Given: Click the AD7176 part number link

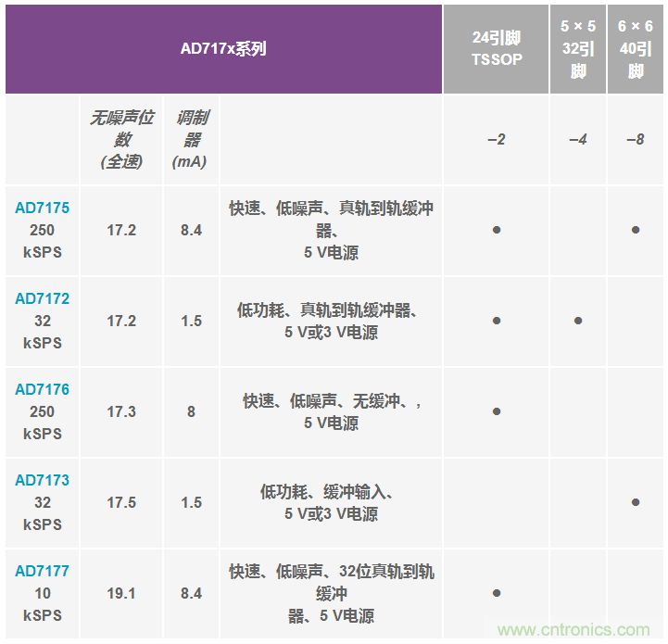Looking at the screenshot, I should (42, 390).
